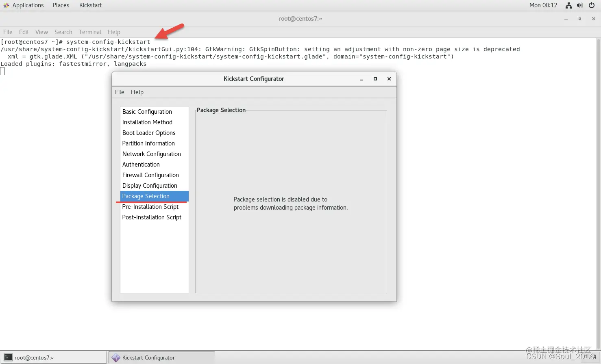This screenshot has width=601, height=364.
Task: Select Authentication entry
Action: (x=155, y=165)
